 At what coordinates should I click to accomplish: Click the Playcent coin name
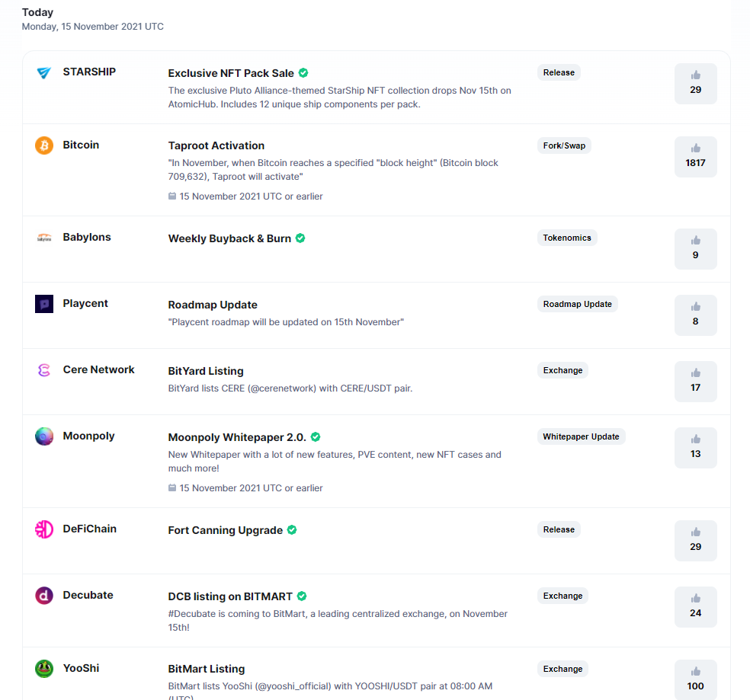pyautogui.click(x=85, y=303)
